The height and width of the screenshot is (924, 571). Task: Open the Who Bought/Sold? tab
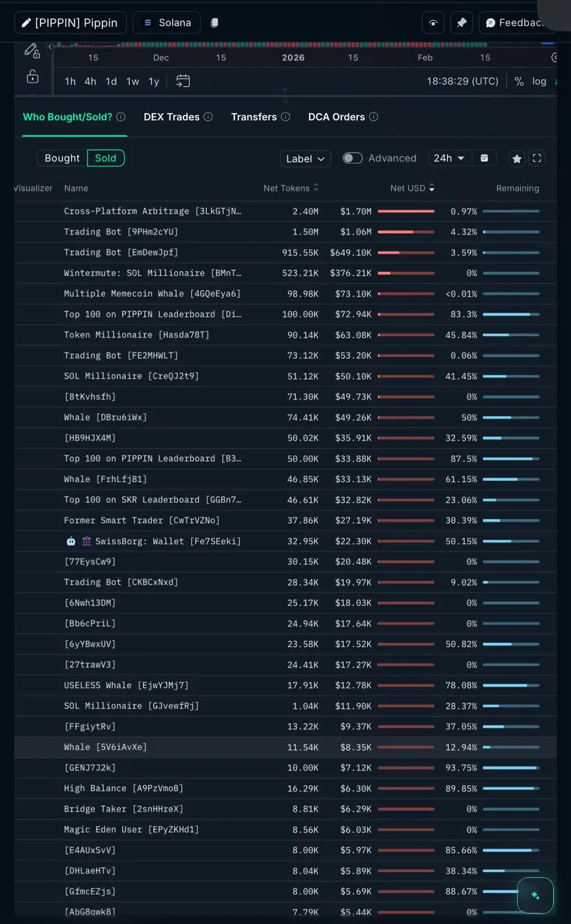click(68, 117)
